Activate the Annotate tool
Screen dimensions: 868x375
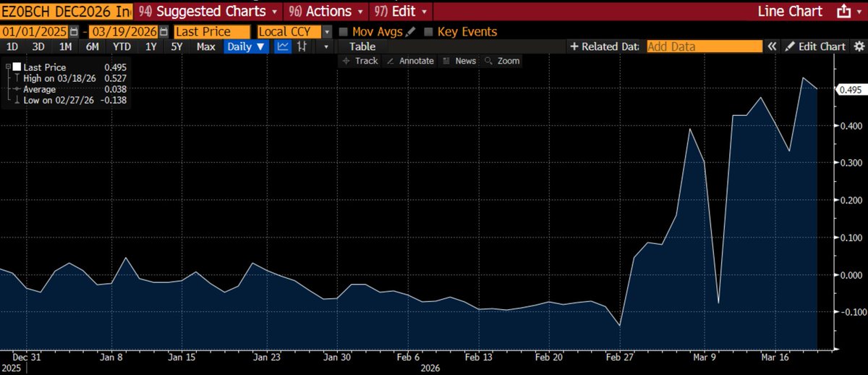411,61
